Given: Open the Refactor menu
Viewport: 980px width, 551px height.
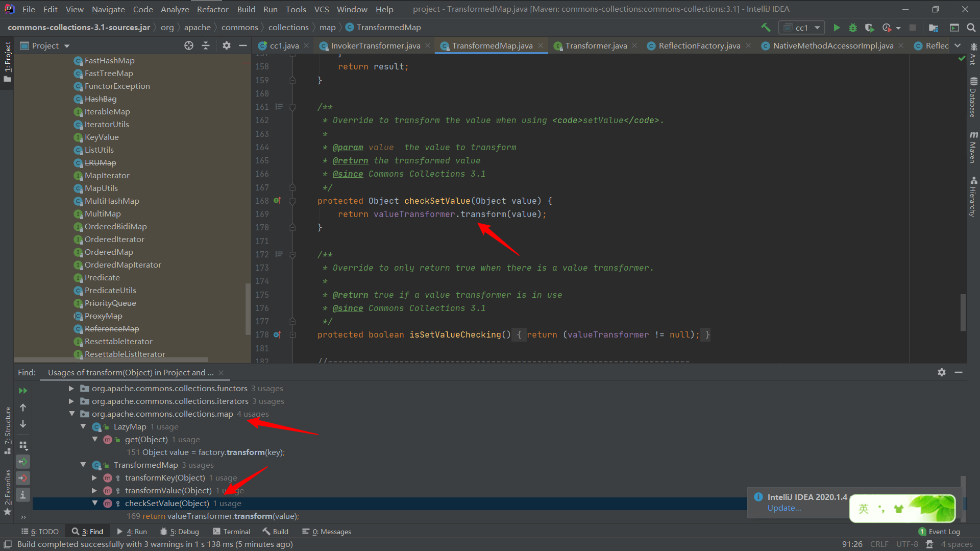Looking at the screenshot, I should [x=212, y=9].
